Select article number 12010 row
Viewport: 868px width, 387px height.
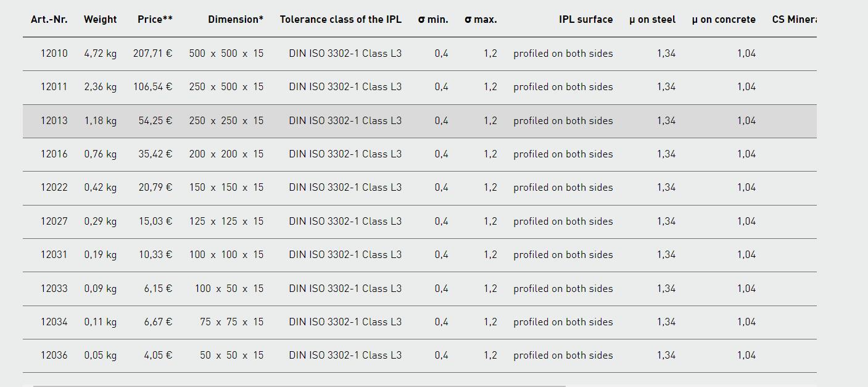click(x=420, y=54)
